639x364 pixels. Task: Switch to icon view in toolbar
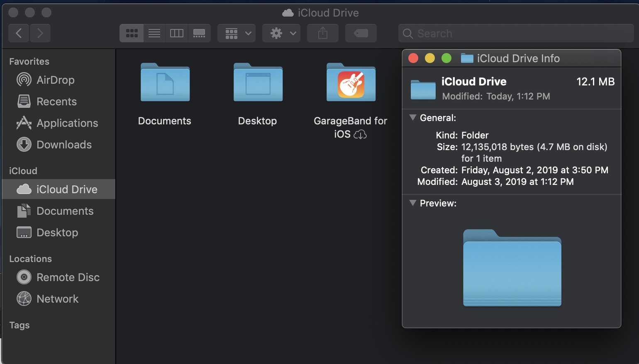click(x=132, y=33)
